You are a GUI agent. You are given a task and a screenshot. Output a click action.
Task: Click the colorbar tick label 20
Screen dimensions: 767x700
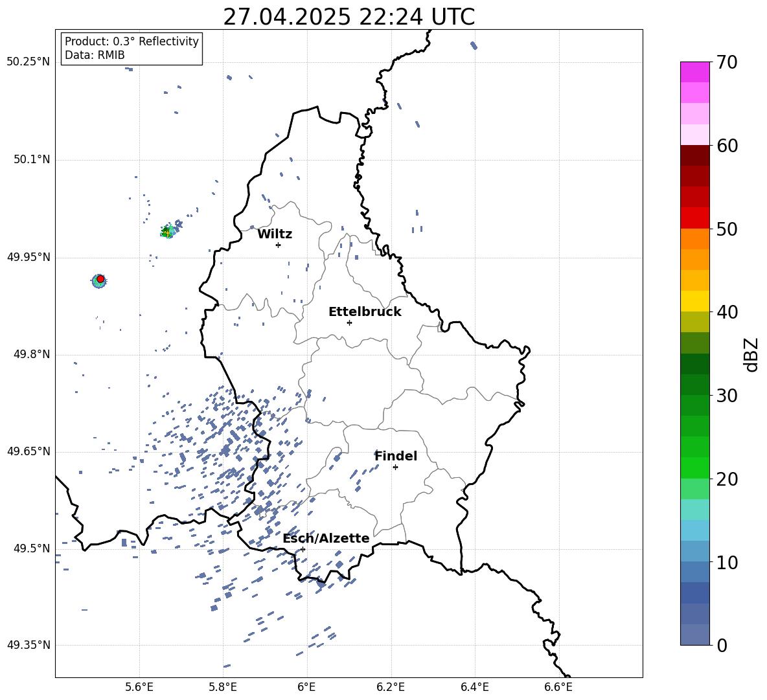(x=727, y=479)
